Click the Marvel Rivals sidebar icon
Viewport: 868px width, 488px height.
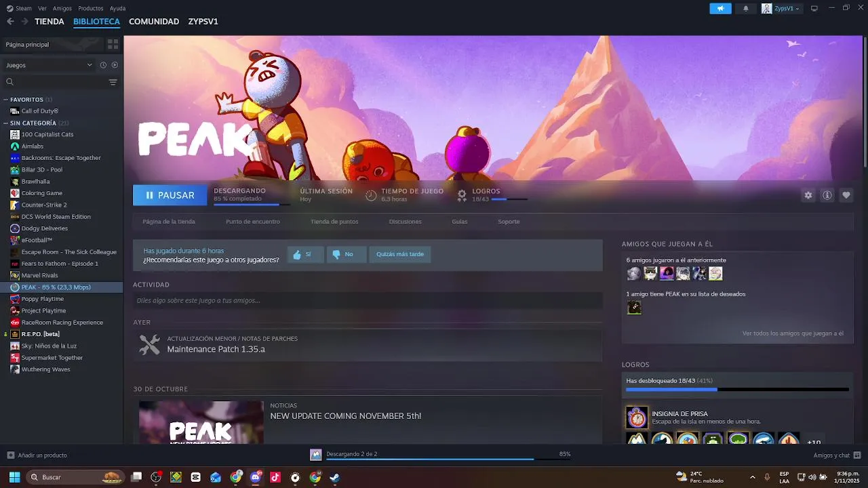(x=15, y=275)
